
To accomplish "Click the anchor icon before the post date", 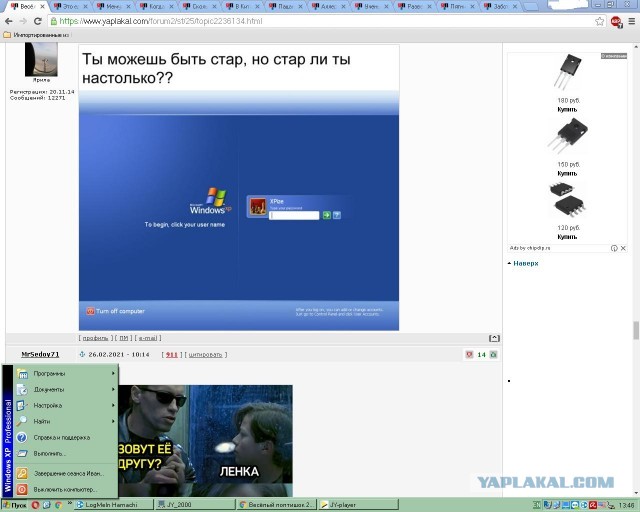I will point(82,354).
